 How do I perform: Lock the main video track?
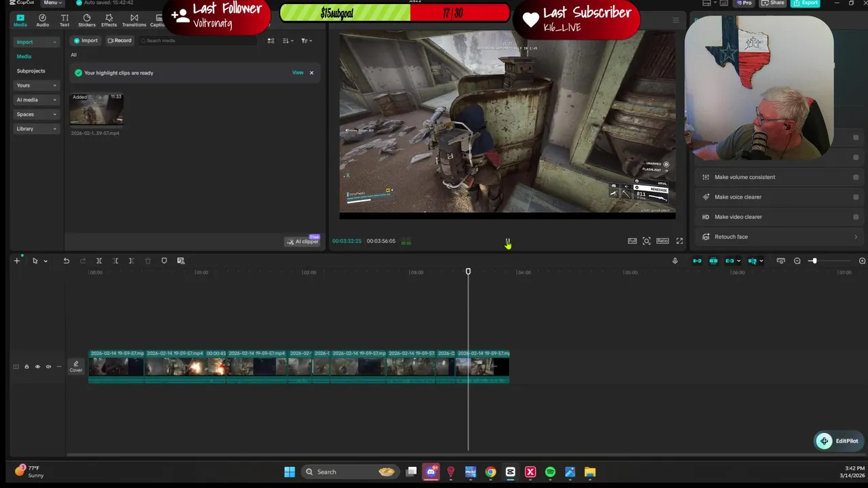26,367
